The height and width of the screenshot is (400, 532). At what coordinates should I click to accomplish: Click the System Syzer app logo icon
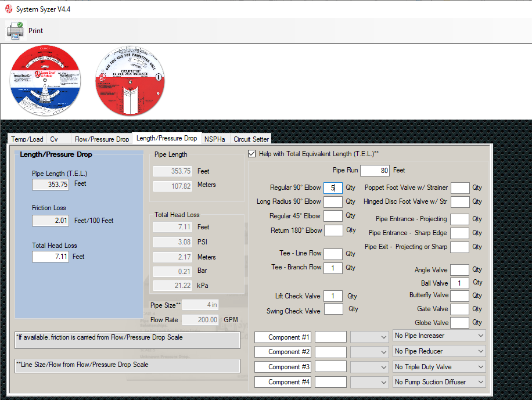tap(9, 9)
